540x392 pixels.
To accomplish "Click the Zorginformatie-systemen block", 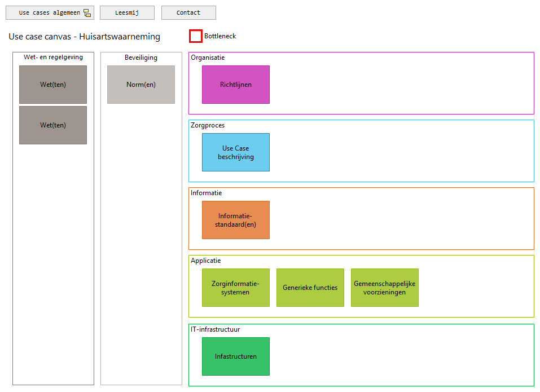I will pyautogui.click(x=235, y=288).
